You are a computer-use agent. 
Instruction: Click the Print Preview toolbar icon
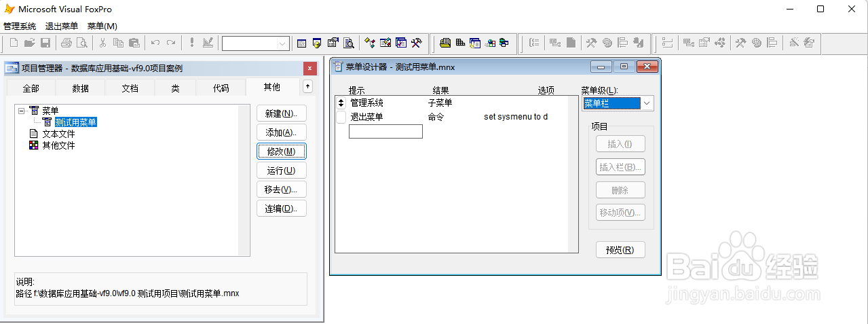click(x=82, y=43)
